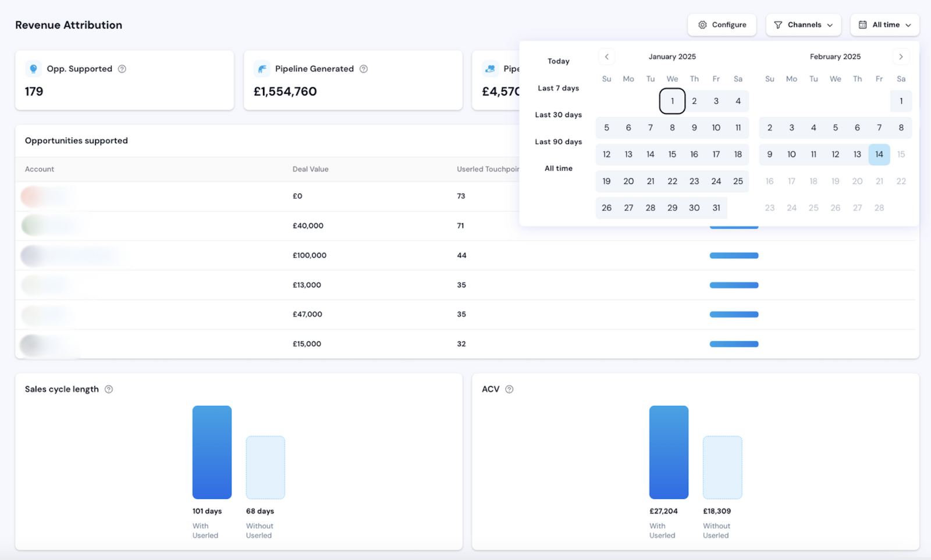Click the progress bar for £100,000 deal

(x=734, y=255)
